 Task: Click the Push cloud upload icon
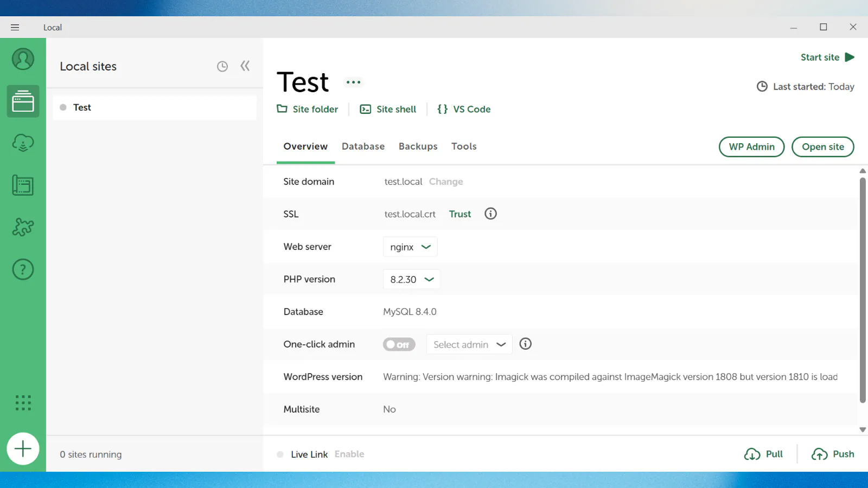(x=819, y=454)
